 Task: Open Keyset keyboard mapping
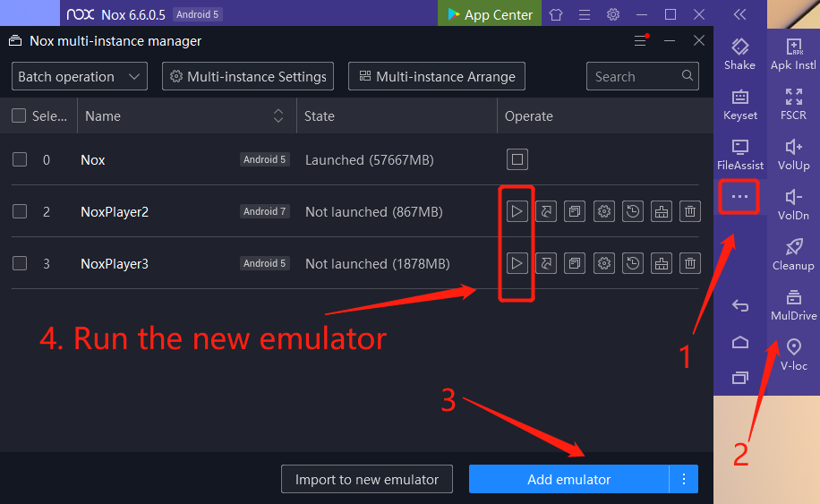(740, 105)
